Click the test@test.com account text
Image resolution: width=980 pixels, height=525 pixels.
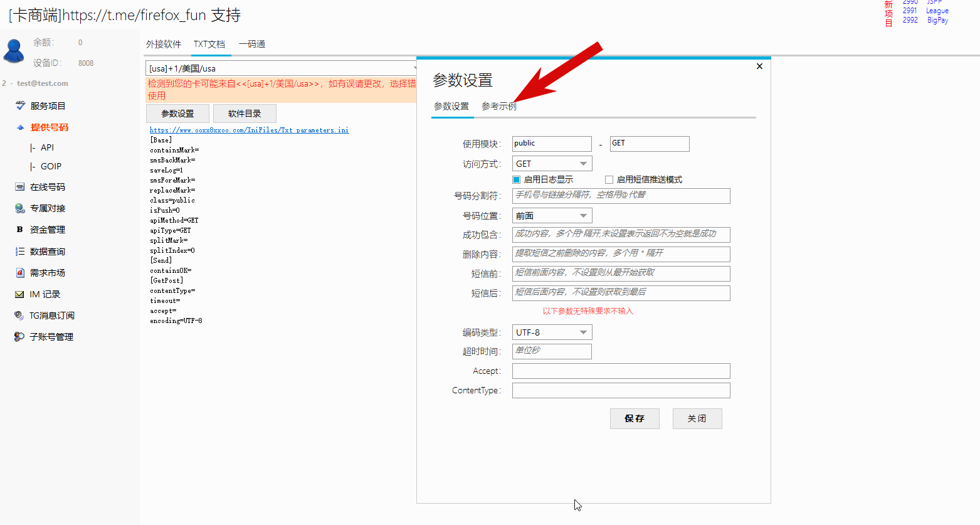pos(43,83)
